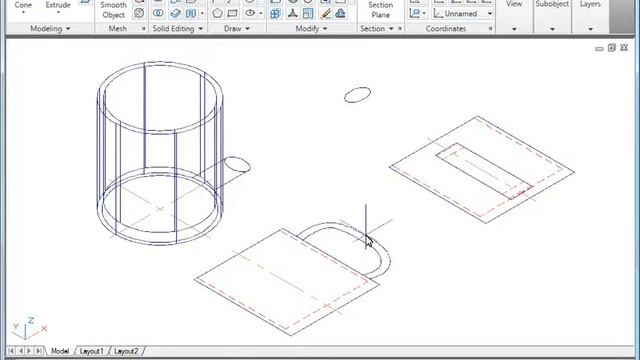Select the small ellipse above the drawings
Screen dimensions: 640x360
coord(358,95)
